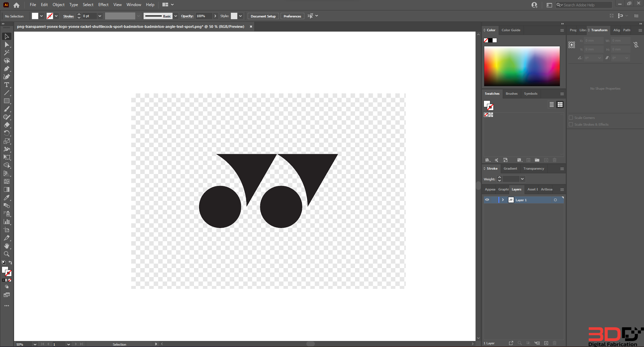Choose the Zoom tool

(6, 254)
